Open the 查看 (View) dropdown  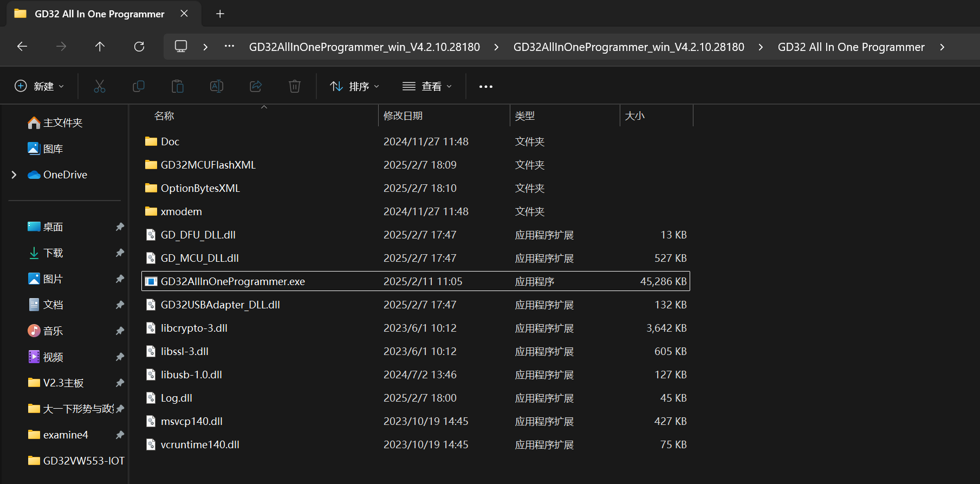pos(427,86)
